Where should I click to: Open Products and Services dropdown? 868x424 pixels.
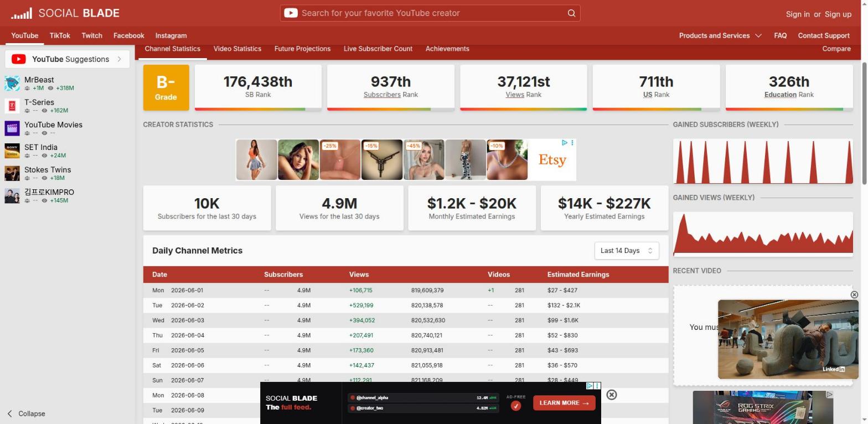pos(720,35)
